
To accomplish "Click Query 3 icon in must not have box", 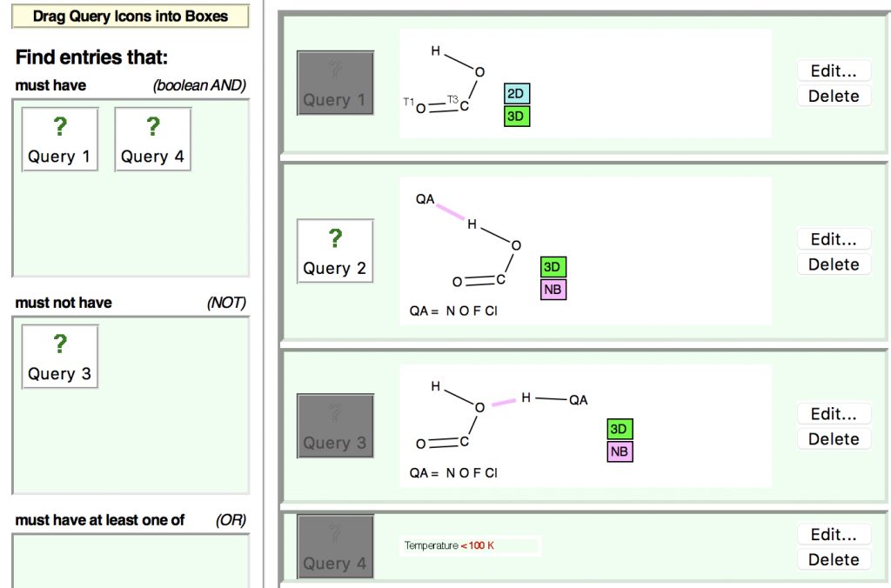I will pos(60,357).
